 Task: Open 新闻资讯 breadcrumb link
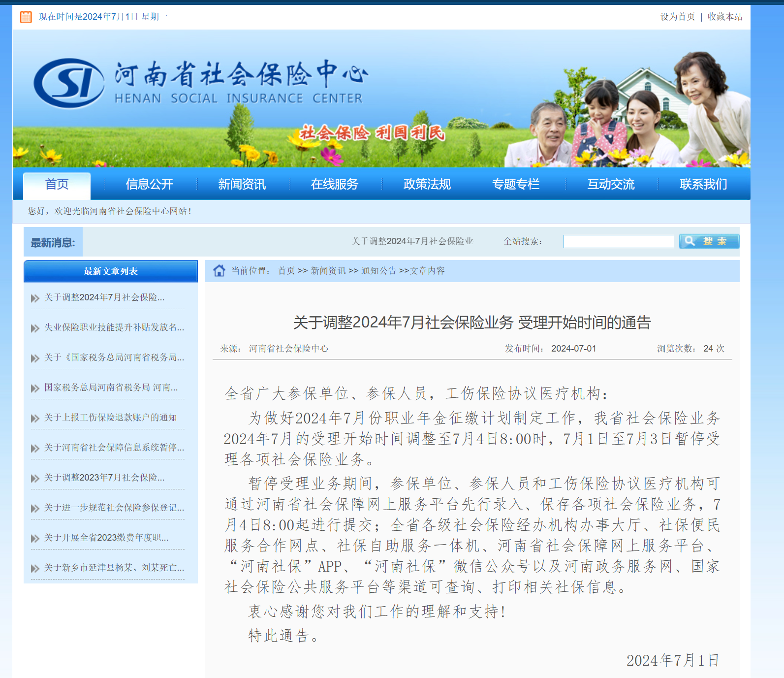[328, 271]
